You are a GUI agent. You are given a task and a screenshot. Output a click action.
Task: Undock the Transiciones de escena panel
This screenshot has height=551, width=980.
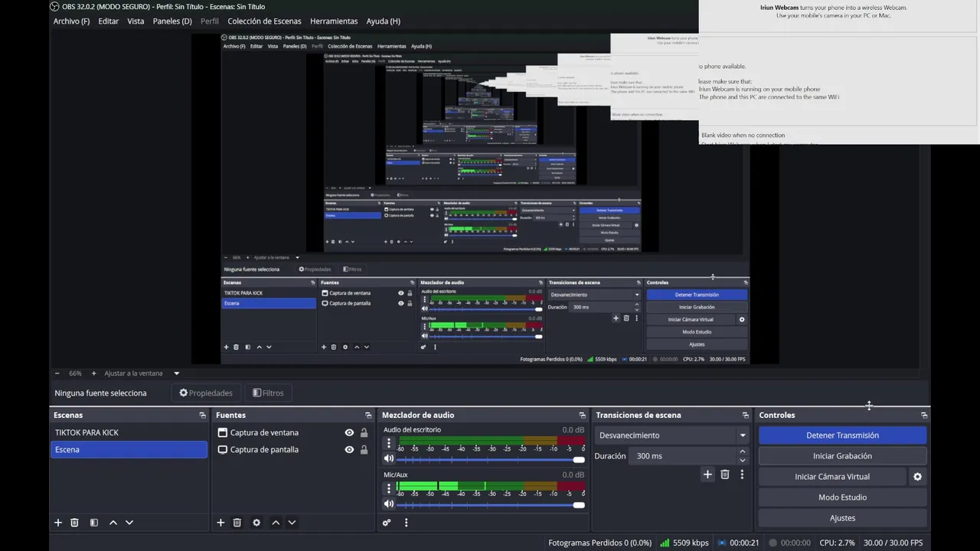(745, 415)
